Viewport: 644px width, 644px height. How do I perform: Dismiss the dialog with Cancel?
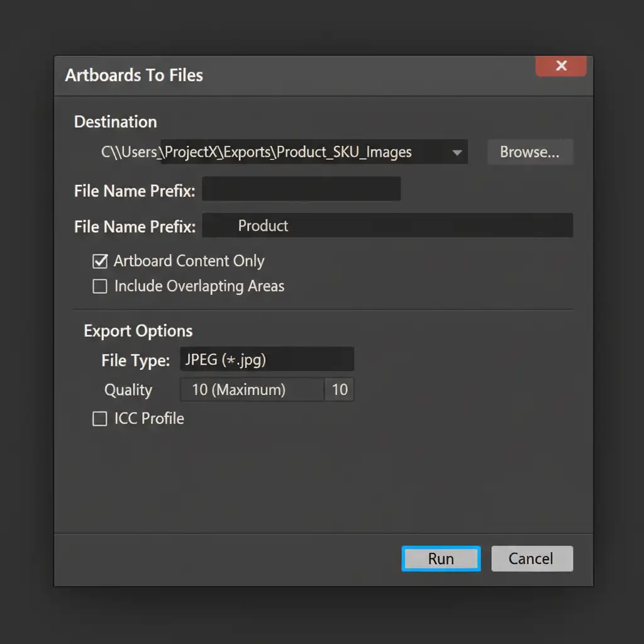point(532,558)
